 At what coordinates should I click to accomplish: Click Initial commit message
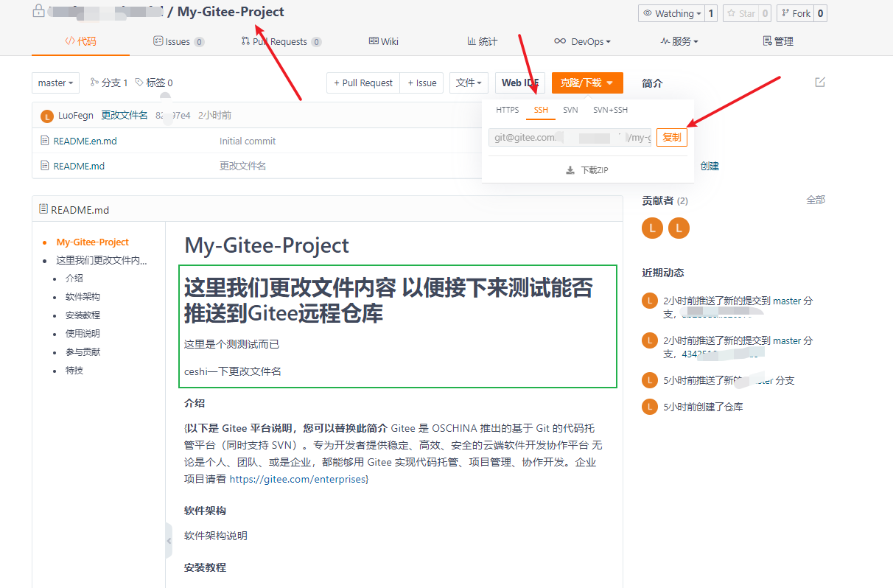(248, 141)
